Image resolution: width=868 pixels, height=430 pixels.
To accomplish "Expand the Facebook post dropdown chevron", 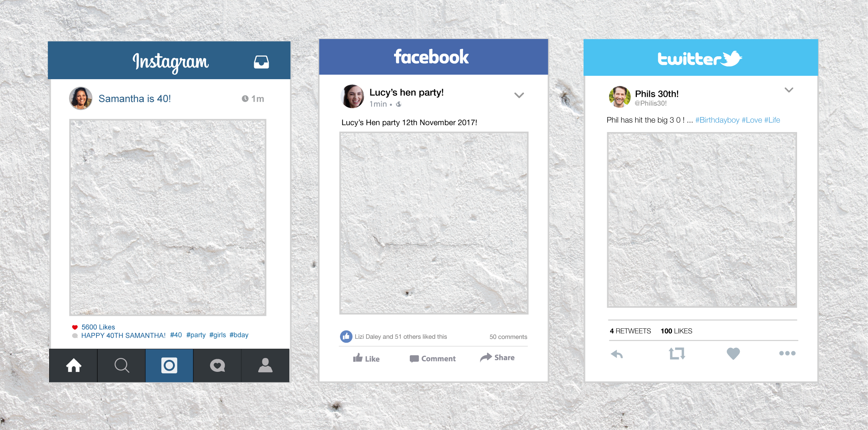I will click(519, 95).
